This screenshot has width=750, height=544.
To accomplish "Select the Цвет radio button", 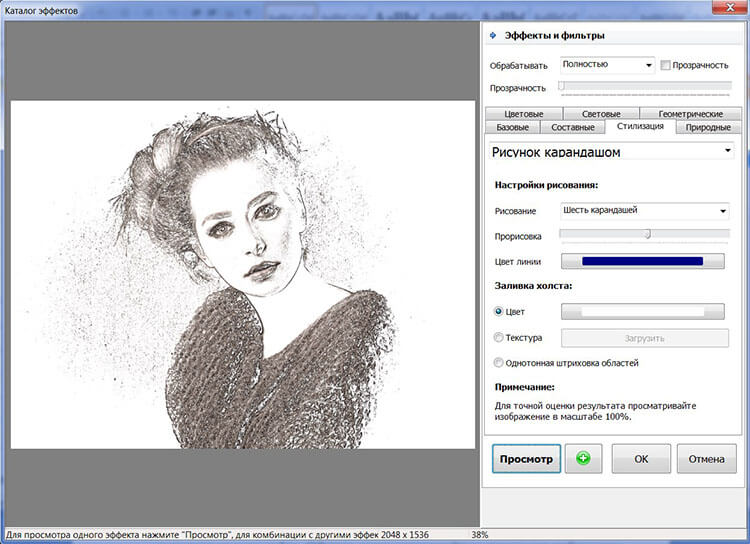I will (500, 311).
